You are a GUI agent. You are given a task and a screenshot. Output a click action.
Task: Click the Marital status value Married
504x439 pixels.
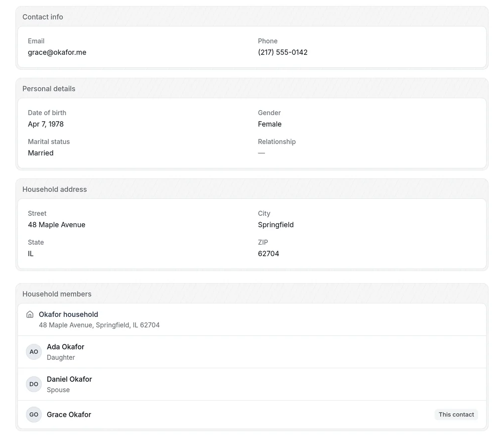point(40,153)
